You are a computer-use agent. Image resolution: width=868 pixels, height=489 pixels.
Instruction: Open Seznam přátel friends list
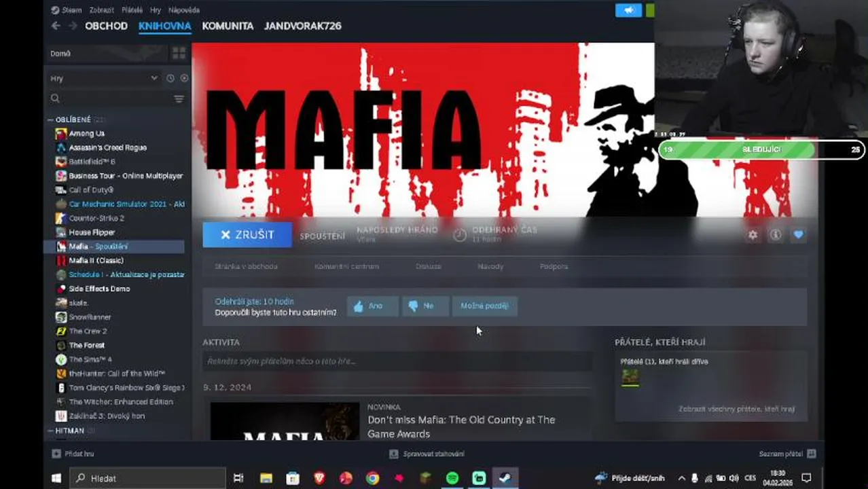coord(787,454)
